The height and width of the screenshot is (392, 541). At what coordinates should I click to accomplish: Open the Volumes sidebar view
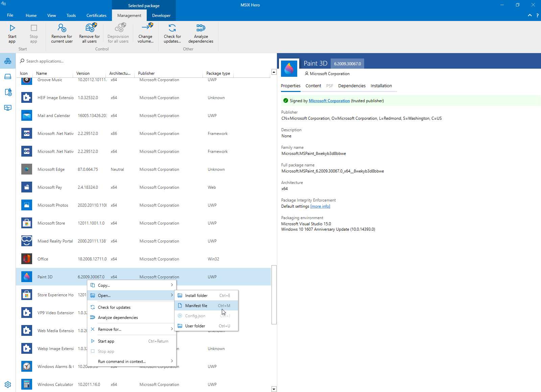click(8, 76)
